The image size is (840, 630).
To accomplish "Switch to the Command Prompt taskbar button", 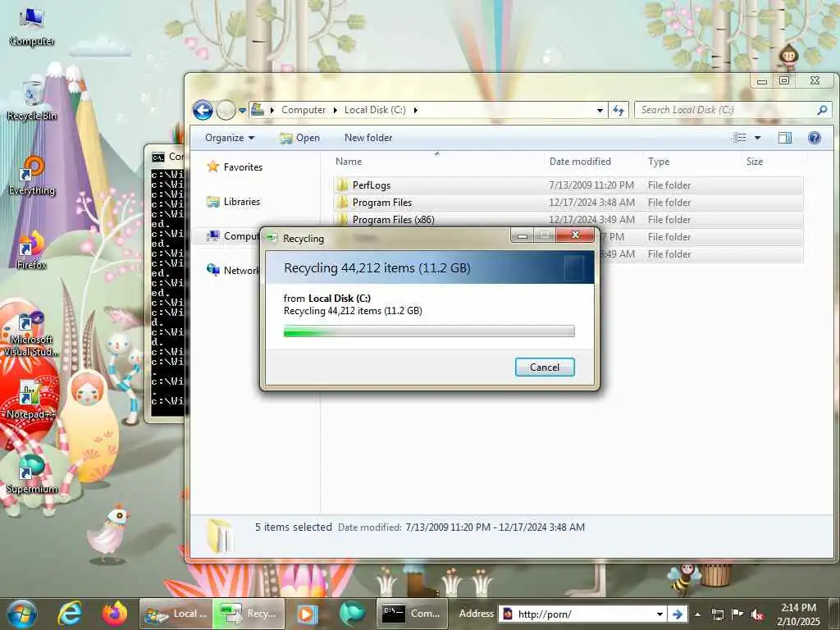I will click(412, 614).
